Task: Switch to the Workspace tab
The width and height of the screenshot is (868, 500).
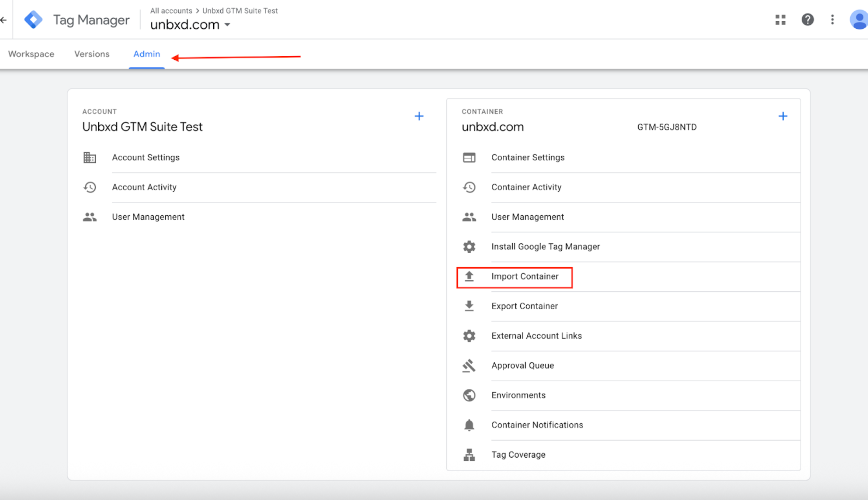Action: click(x=31, y=54)
